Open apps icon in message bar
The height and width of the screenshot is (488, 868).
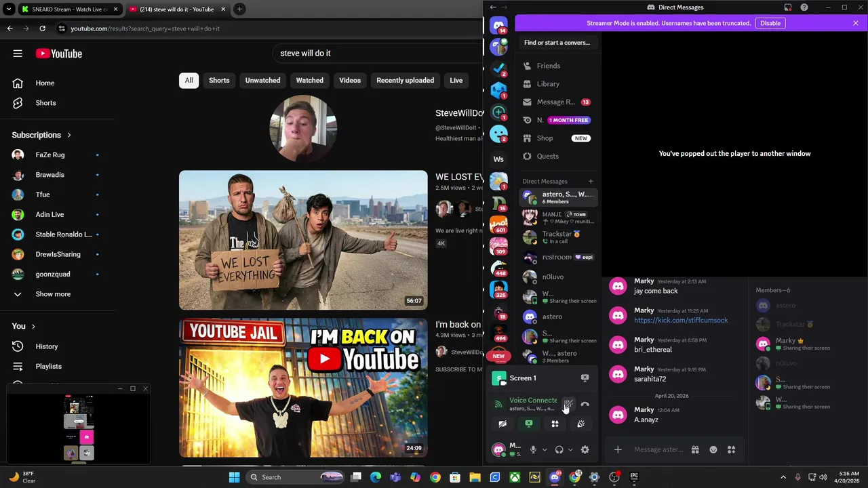731,449
